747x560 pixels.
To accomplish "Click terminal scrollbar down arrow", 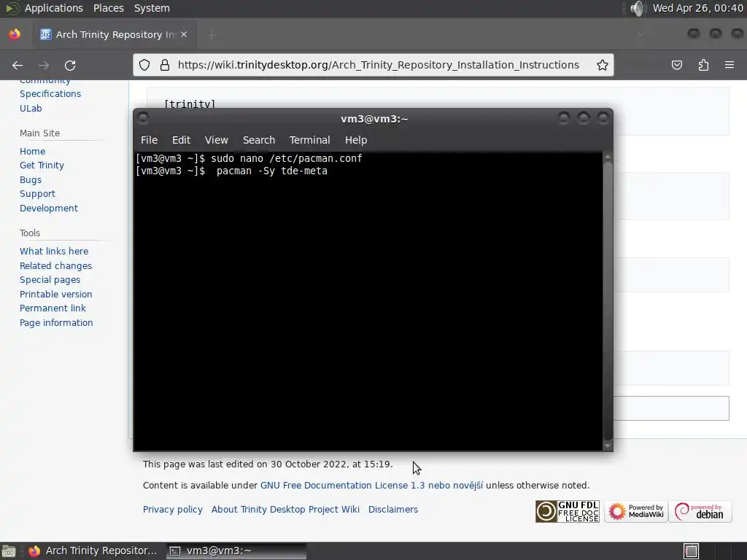I will click(608, 446).
